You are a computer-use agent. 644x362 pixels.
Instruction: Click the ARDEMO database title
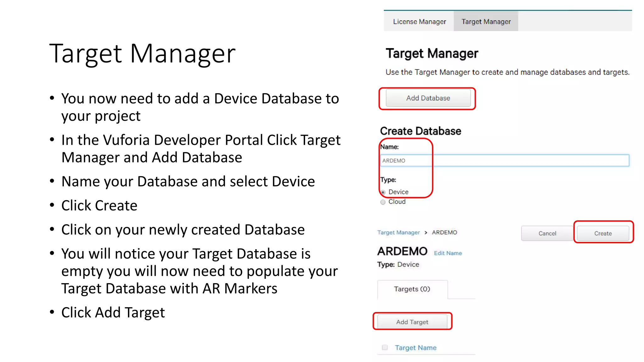(x=402, y=251)
